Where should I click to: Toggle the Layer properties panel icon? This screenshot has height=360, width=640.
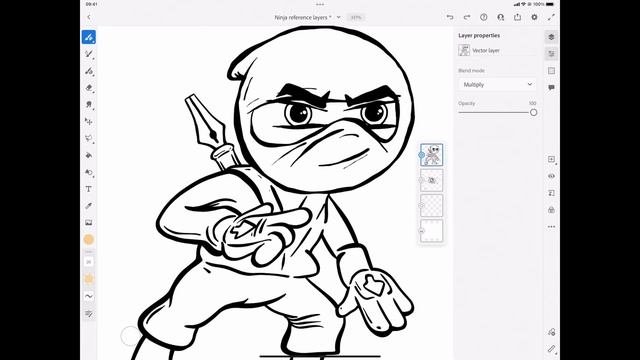(551, 54)
